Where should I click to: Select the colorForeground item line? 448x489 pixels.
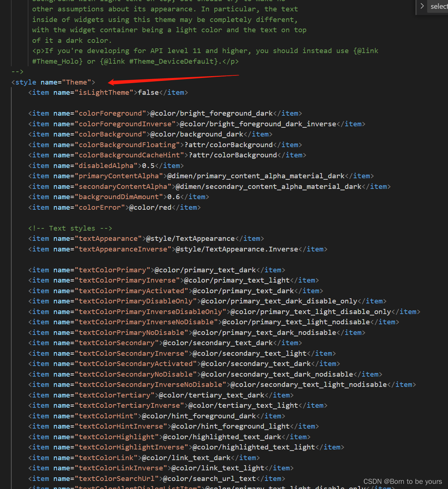click(x=165, y=113)
